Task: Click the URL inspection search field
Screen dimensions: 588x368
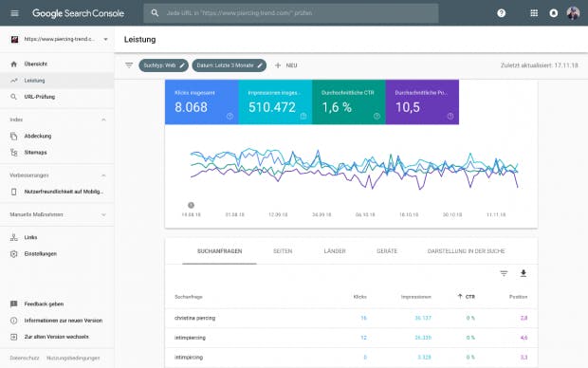Action: pos(291,13)
